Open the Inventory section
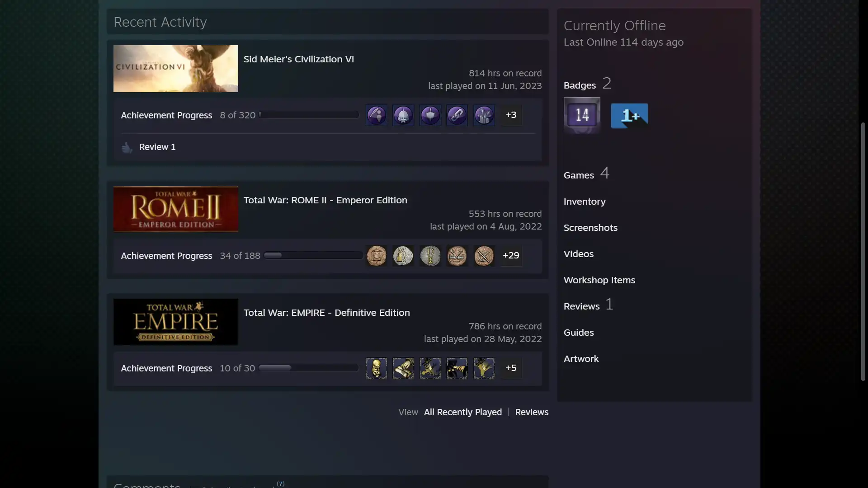The image size is (868, 488). point(584,202)
